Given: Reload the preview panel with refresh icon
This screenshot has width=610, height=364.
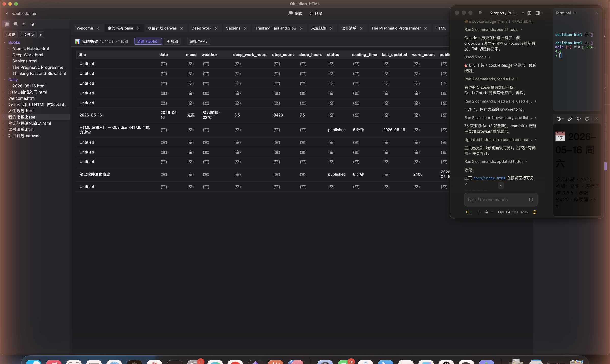Looking at the screenshot, I should 587,119.
